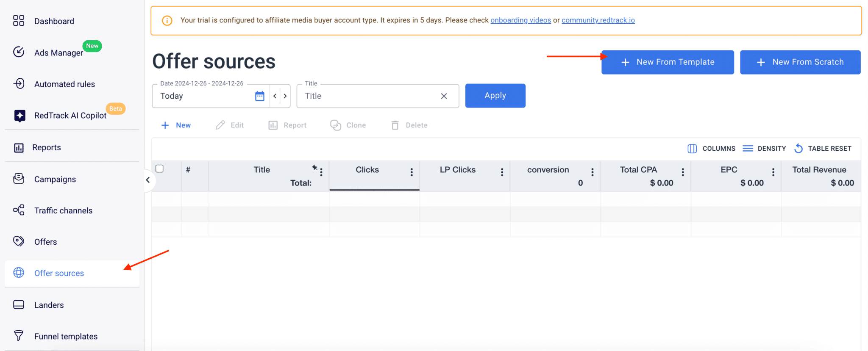Open the Title column options menu

click(x=321, y=172)
